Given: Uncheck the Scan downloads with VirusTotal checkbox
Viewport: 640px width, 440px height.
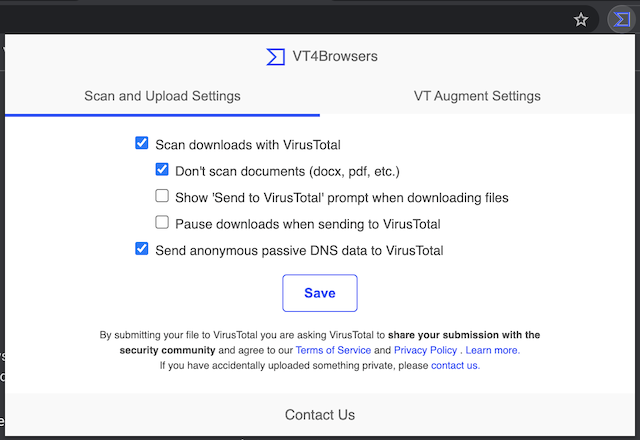Looking at the screenshot, I should point(142,144).
